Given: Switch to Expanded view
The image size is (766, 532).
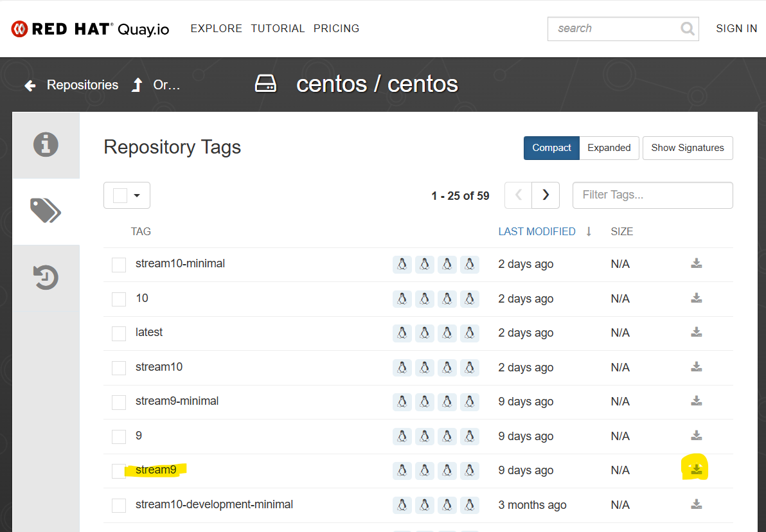Looking at the screenshot, I should [609, 148].
